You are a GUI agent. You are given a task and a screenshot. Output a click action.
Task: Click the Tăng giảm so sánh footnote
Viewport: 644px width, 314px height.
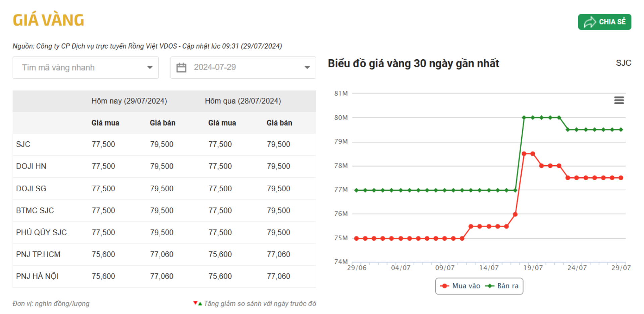coord(260,304)
